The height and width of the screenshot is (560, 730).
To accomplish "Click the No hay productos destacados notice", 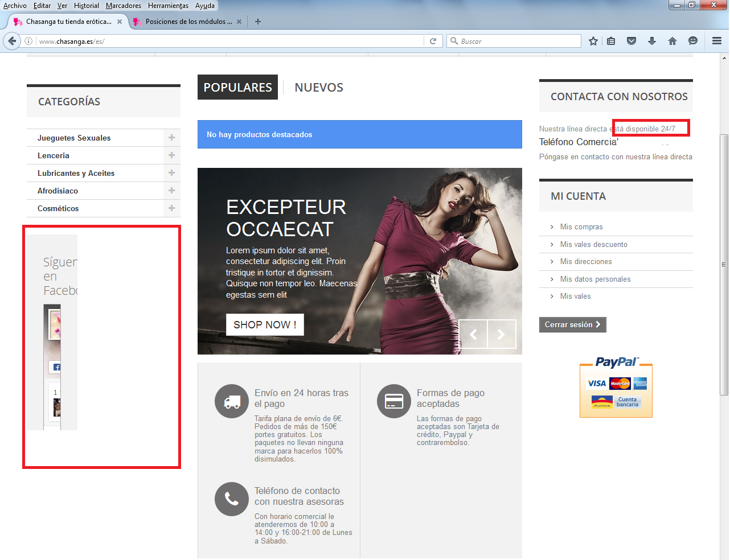I will (x=360, y=134).
